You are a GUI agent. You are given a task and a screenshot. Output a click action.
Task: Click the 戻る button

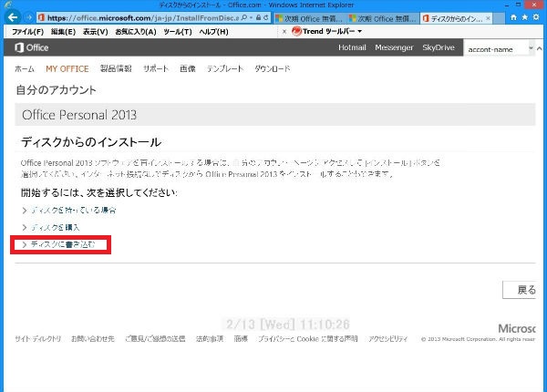click(519, 290)
